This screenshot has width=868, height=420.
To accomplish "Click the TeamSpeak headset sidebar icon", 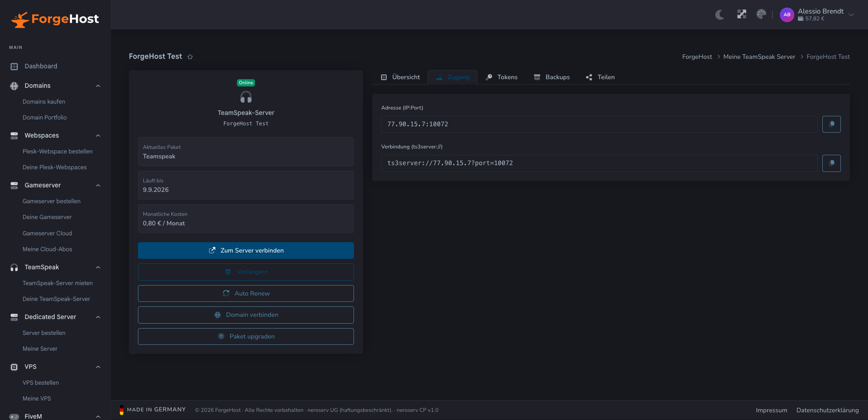I will click(14, 267).
